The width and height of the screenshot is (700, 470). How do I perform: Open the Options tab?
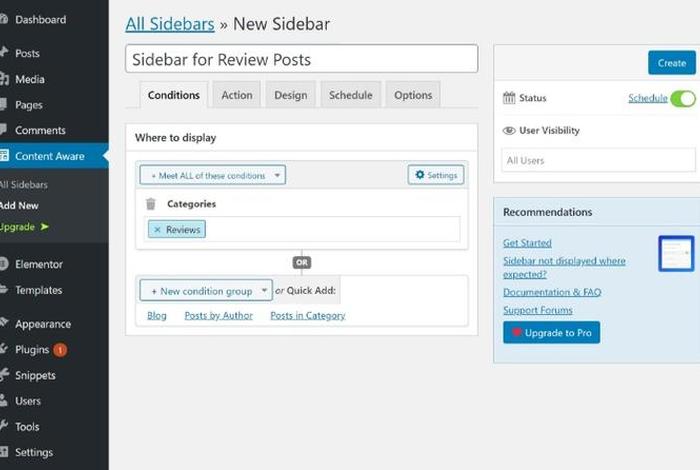click(x=413, y=95)
